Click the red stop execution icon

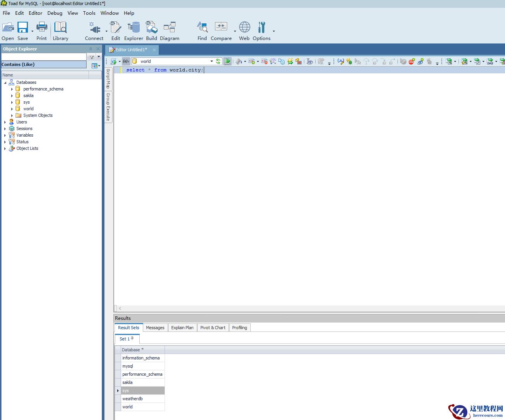(x=411, y=61)
